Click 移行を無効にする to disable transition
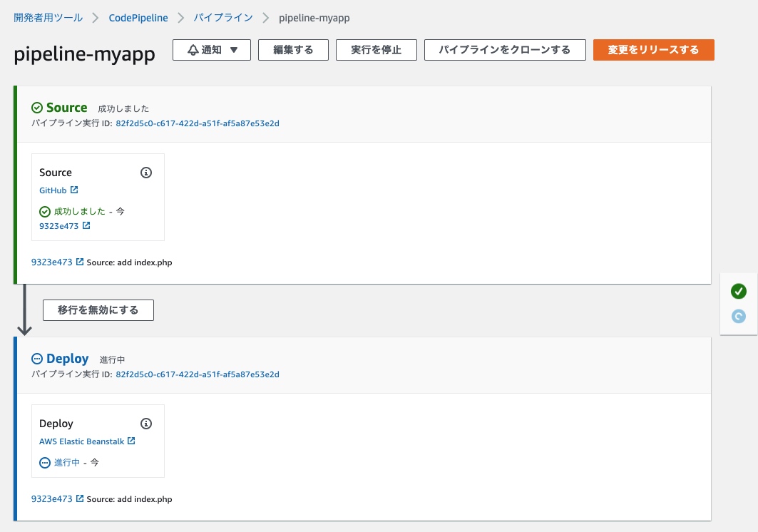 (98, 310)
